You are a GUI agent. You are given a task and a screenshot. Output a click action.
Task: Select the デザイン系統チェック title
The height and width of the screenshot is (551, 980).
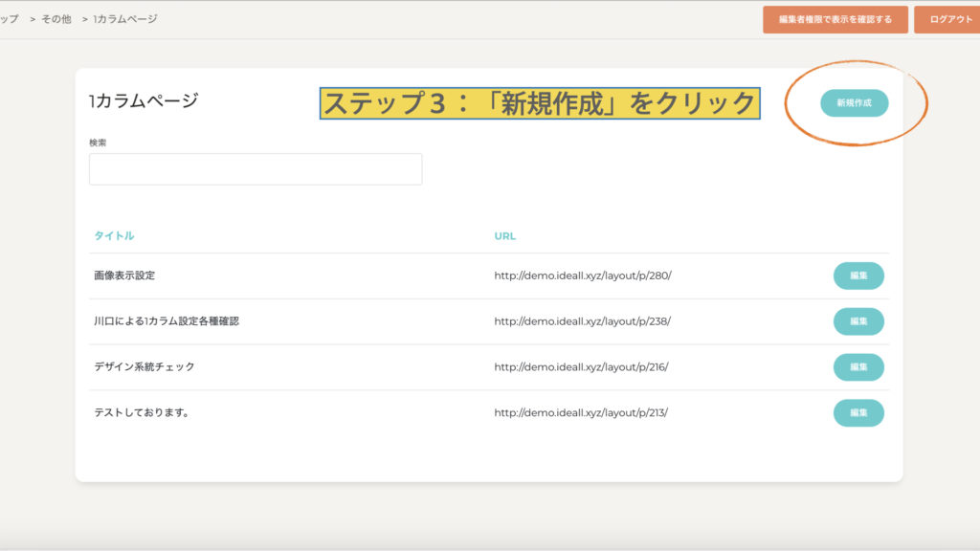click(144, 367)
